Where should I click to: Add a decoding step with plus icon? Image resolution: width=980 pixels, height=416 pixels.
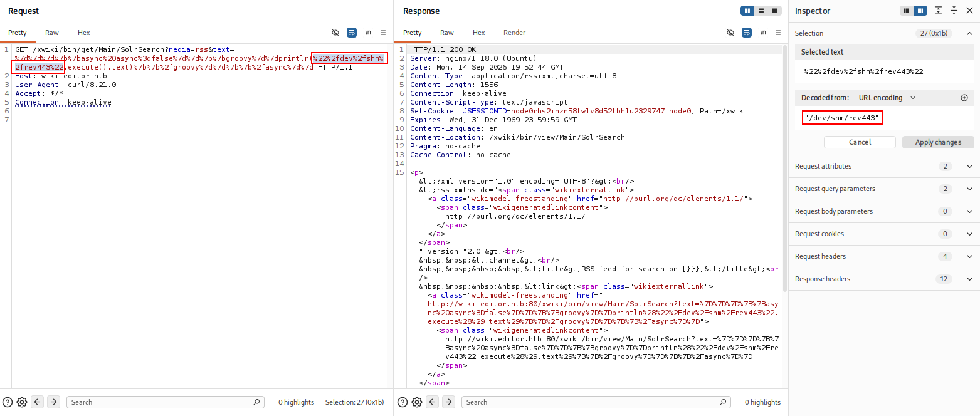tap(964, 98)
